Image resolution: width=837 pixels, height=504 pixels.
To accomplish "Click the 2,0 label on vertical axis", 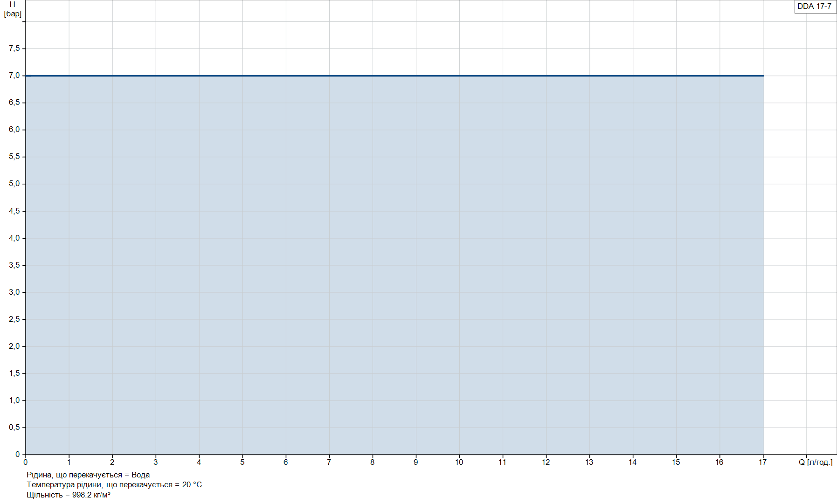I will [14, 346].
